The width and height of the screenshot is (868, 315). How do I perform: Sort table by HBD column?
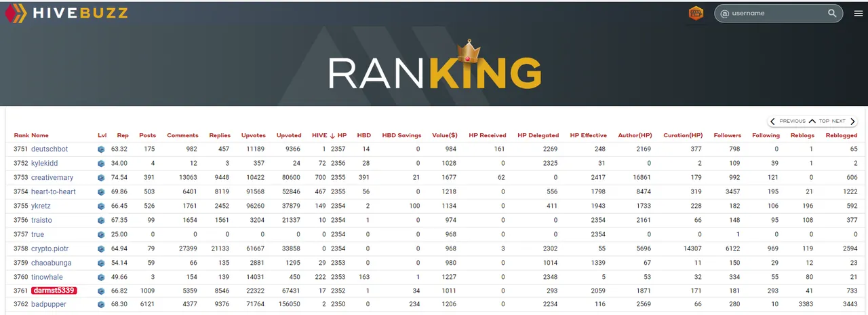point(364,135)
